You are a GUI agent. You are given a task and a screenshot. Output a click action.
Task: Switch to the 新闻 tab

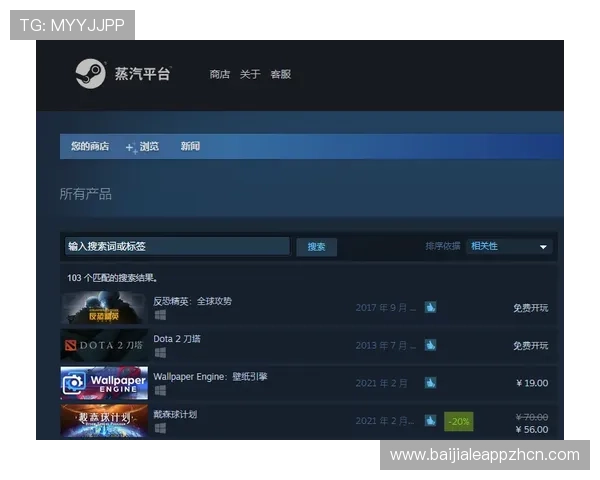(190, 146)
